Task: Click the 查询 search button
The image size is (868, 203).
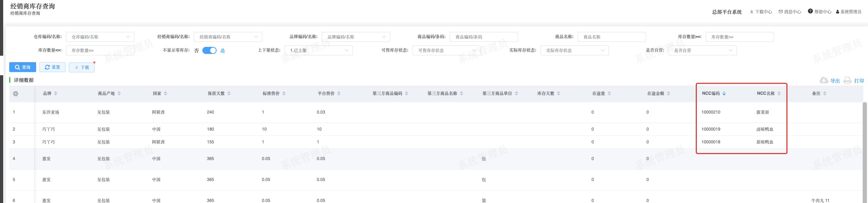Action: point(23,67)
